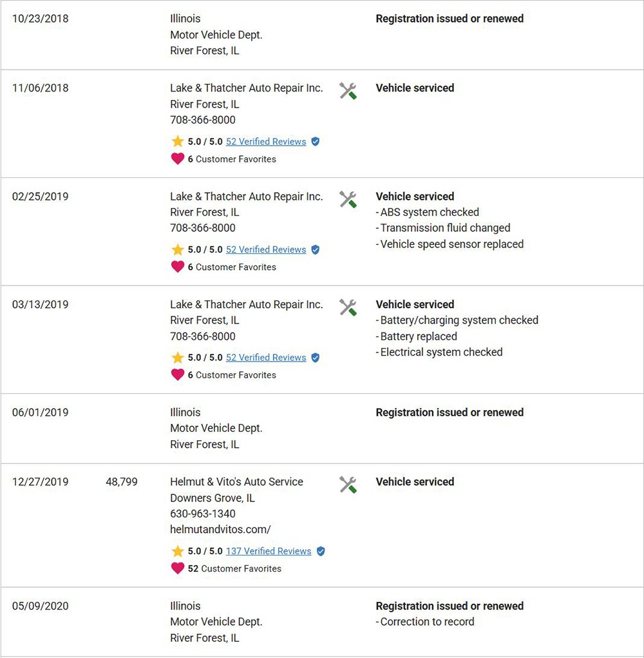Select the 05/09/2020 date entry

40,606
